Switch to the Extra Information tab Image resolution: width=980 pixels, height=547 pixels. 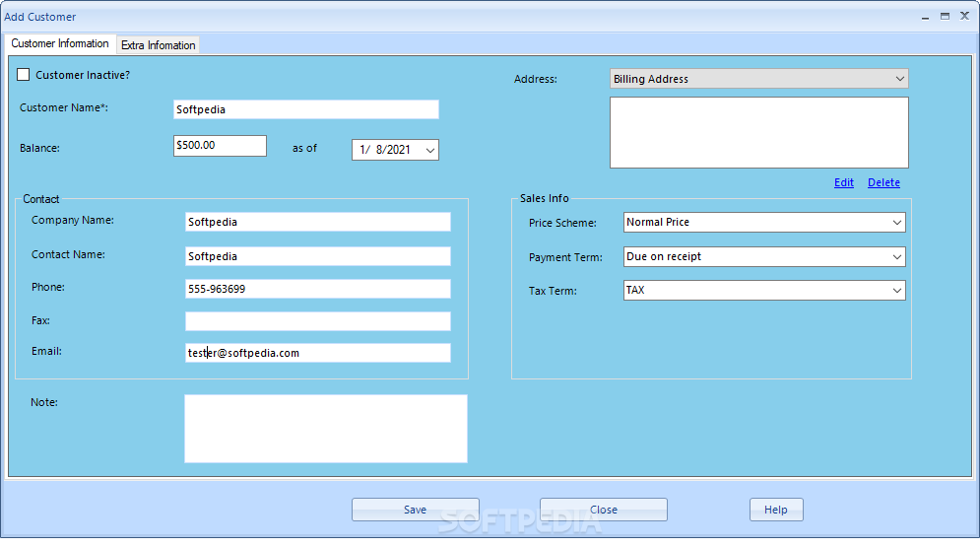tap(159, 45)
